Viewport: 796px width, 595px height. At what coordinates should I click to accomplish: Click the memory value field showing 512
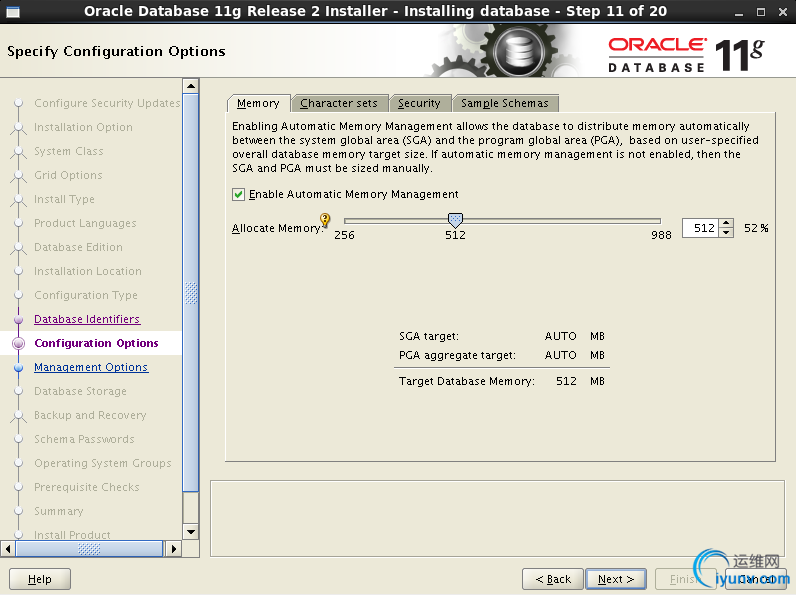(701, 228)
